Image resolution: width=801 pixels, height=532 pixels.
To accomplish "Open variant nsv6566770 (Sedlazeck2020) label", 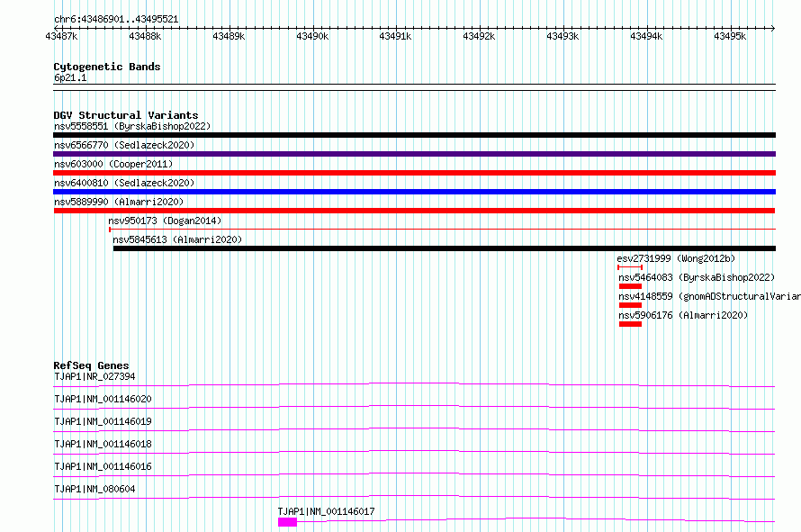I will pos(124,145).
